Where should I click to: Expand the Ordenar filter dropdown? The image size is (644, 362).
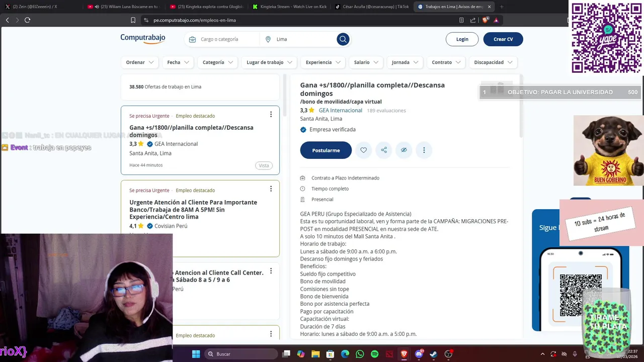click(x=139, y=62)
